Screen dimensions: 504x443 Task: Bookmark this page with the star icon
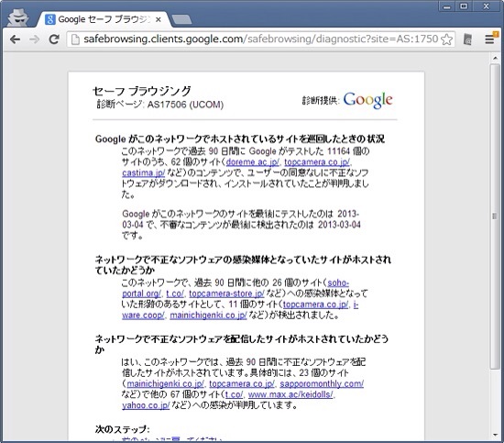447,39
